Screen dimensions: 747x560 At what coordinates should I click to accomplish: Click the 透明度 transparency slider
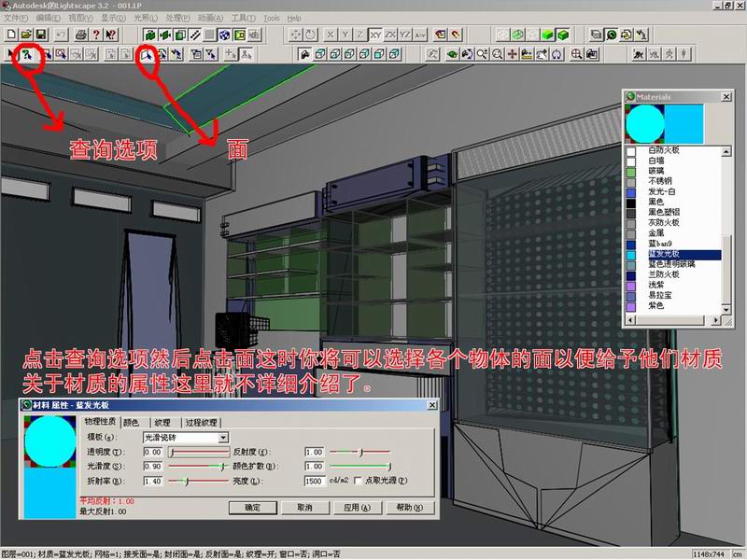click(x=199, y=452)
